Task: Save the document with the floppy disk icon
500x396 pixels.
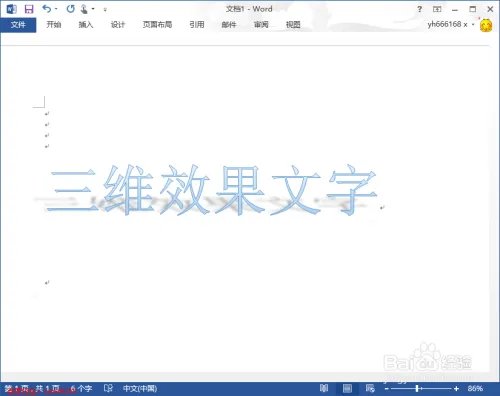Action: click(x=29, y=9)
